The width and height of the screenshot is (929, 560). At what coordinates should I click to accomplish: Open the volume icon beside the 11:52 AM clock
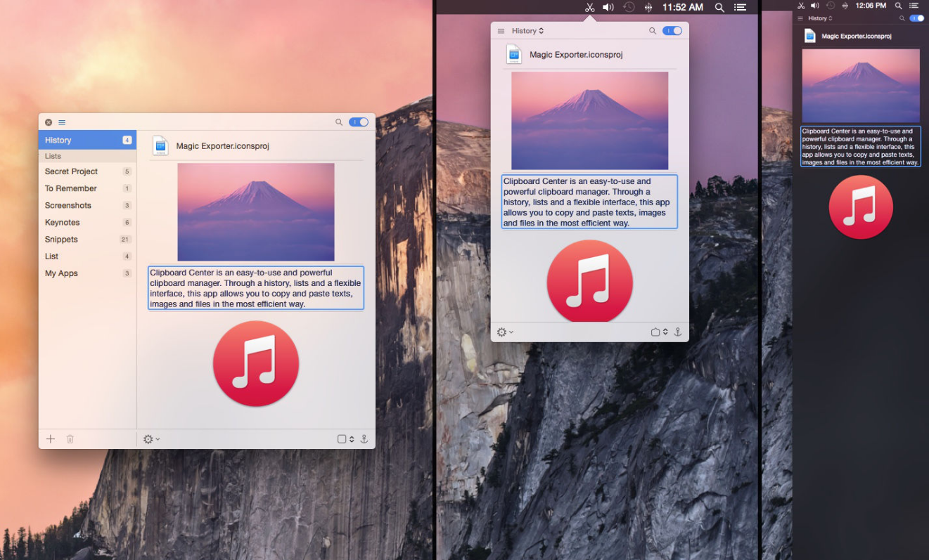tap(608, 8)
